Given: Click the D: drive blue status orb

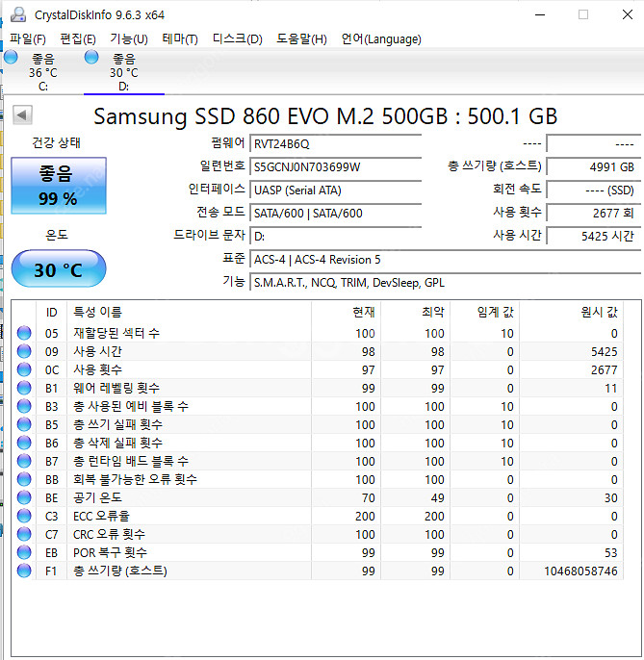Looking at the screenshot, I should pyautogui.click(x=91, y=58).
